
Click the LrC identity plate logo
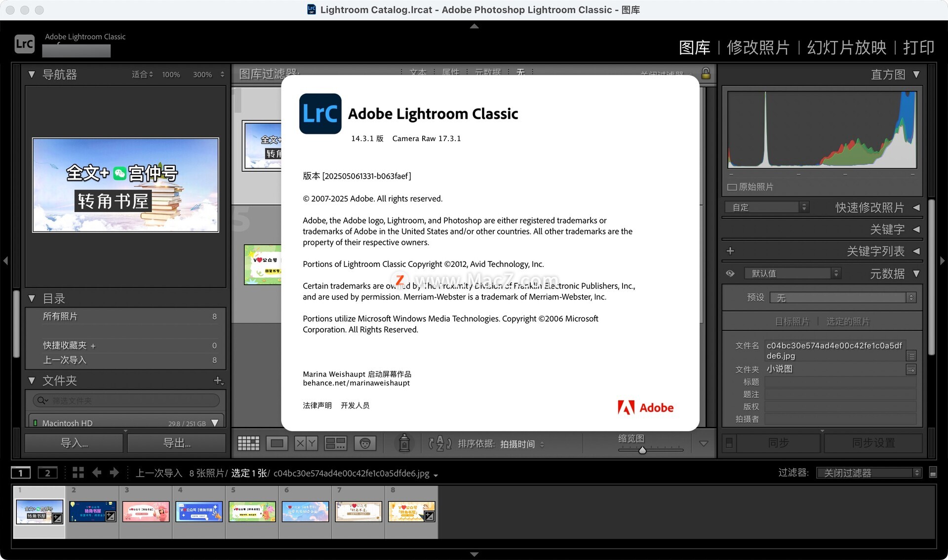coord(24,44)
